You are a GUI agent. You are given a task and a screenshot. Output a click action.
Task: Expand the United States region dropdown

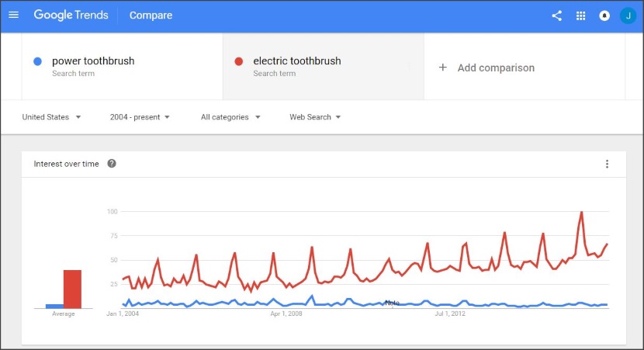click(51, 117)
